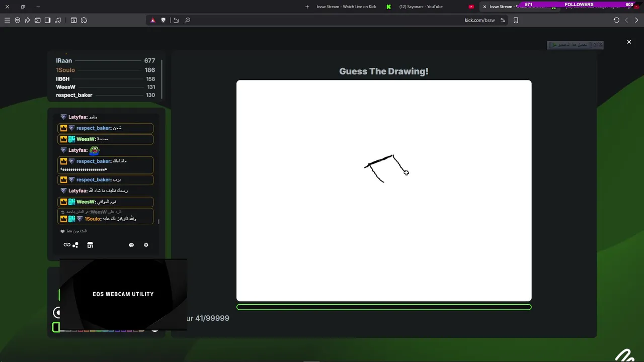This screenshot has width=644, height=362.
Task: Click the site settings tune icon
Action: tap(503, 20)
